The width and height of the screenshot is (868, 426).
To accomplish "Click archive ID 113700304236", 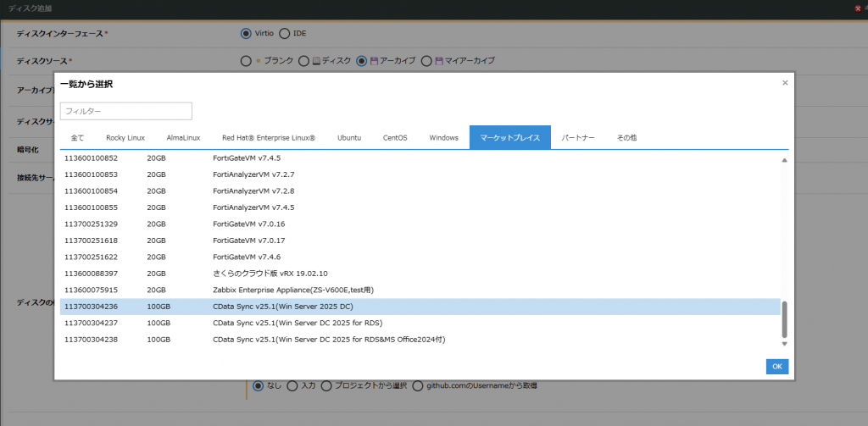I will (92, 307).
